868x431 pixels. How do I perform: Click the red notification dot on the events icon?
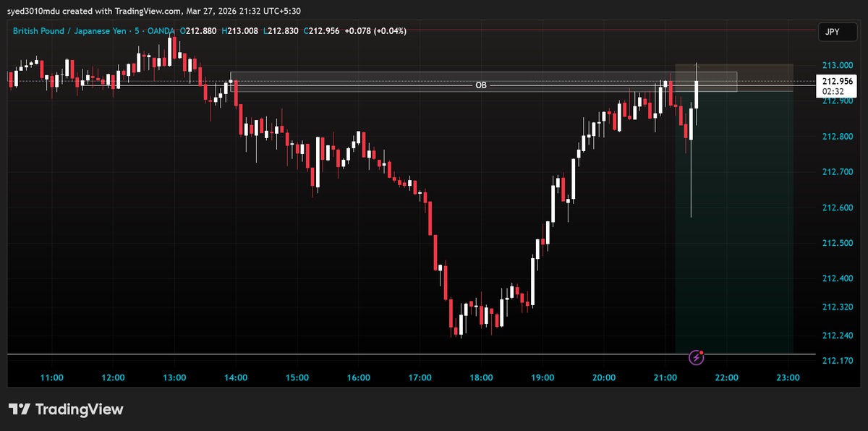[x=702, y=351]
